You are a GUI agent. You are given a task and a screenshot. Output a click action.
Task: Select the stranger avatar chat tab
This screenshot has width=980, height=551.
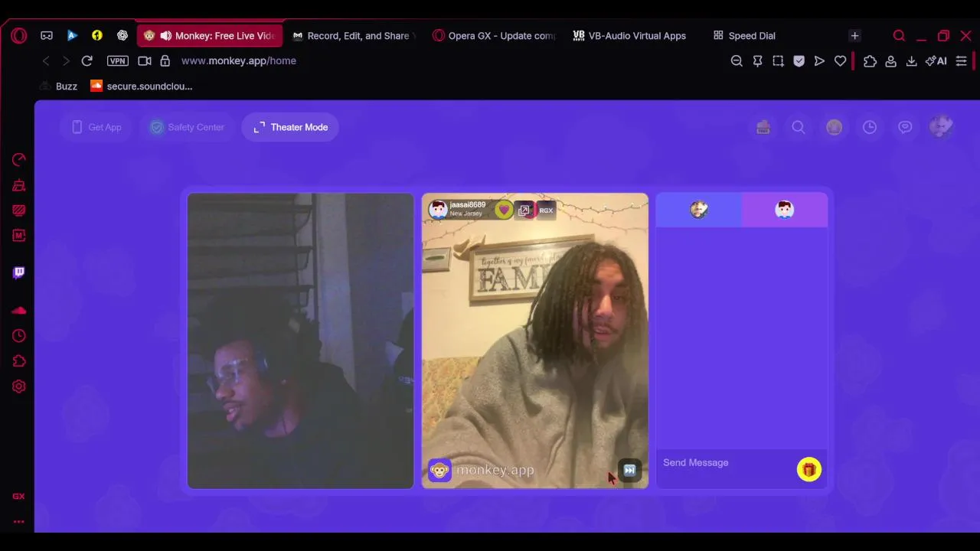pyautogui.click(x=785, y=210)
